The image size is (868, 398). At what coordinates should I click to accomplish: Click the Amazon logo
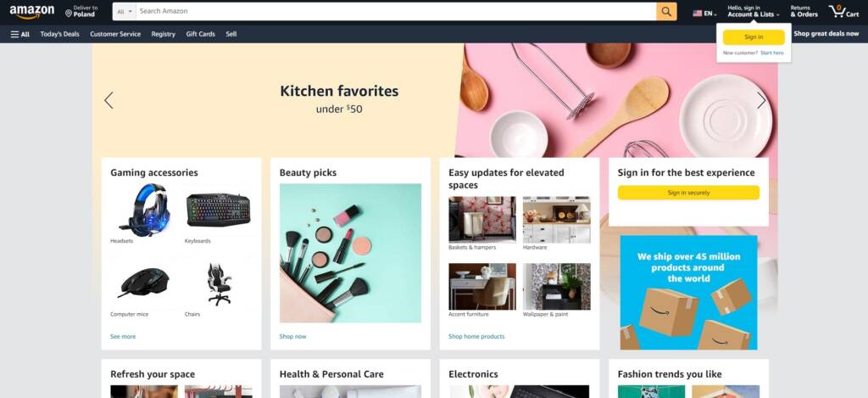click(x=32, y=12)
